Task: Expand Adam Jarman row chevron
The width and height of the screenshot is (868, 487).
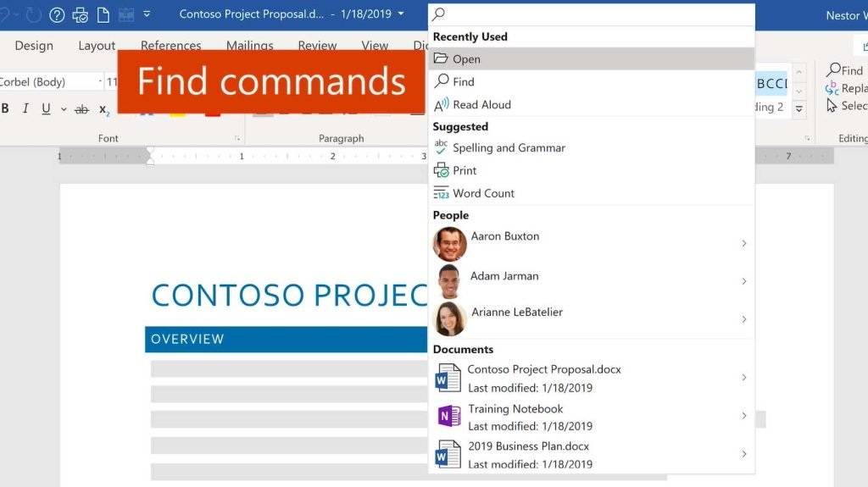Action: coord(744,281)
